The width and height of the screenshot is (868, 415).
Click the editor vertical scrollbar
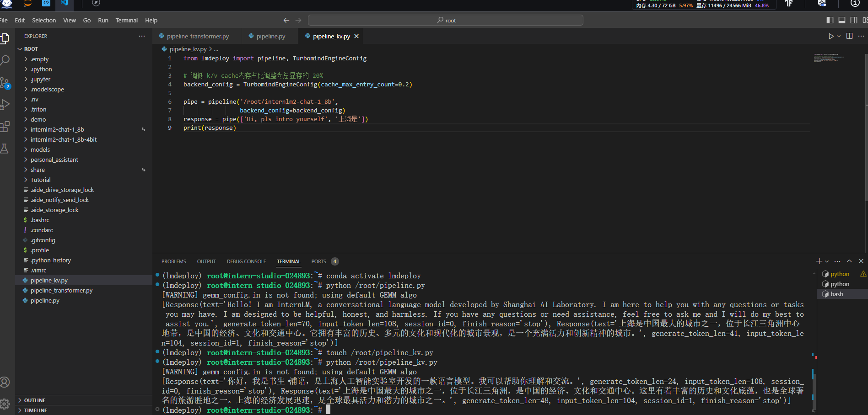pyautogui.click(x=866, y=128)
